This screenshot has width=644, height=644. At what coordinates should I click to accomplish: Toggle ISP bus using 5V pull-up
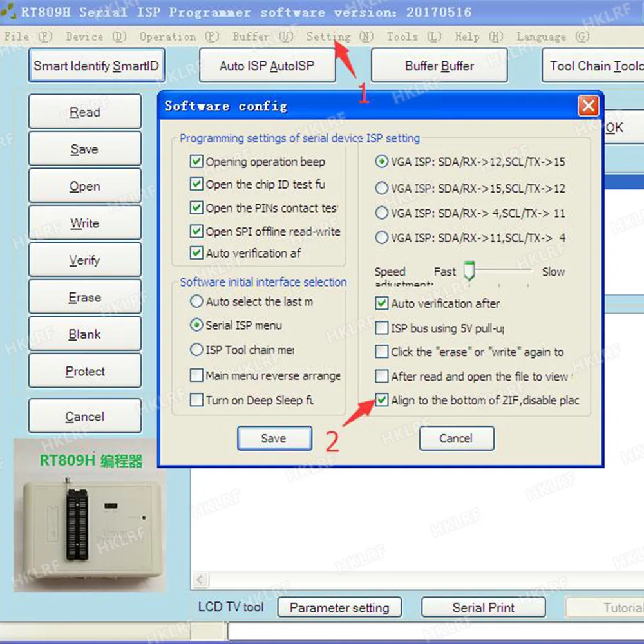pyautogui.click(x=381, y=328)
